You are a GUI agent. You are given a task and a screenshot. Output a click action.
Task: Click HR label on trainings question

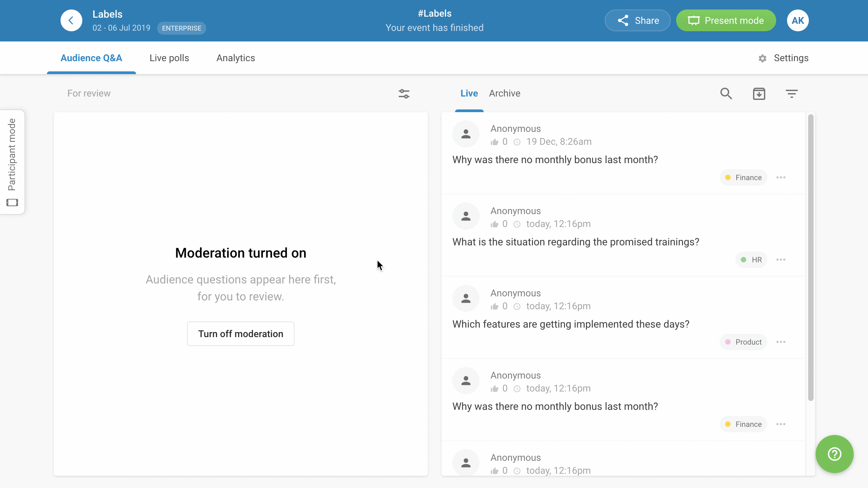(751, 260)
